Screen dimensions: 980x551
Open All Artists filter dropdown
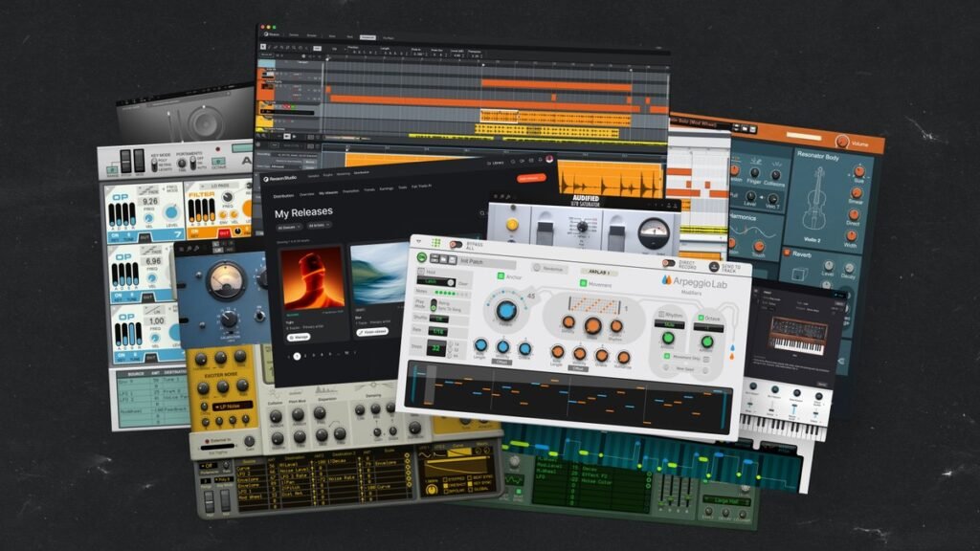(319, 225)
